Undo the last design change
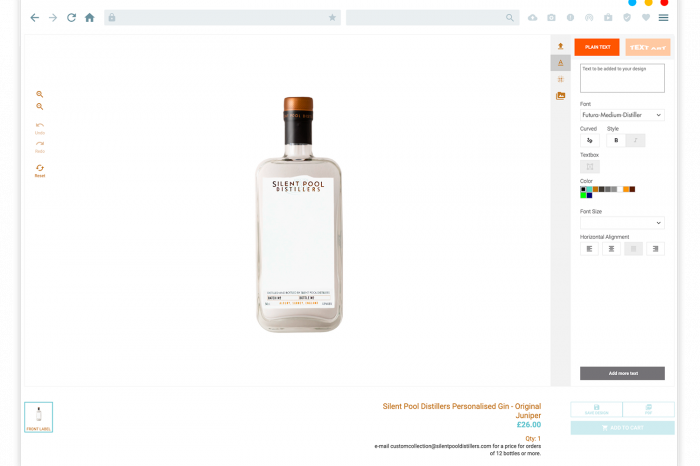700x466 pixels. click(40, 129)
